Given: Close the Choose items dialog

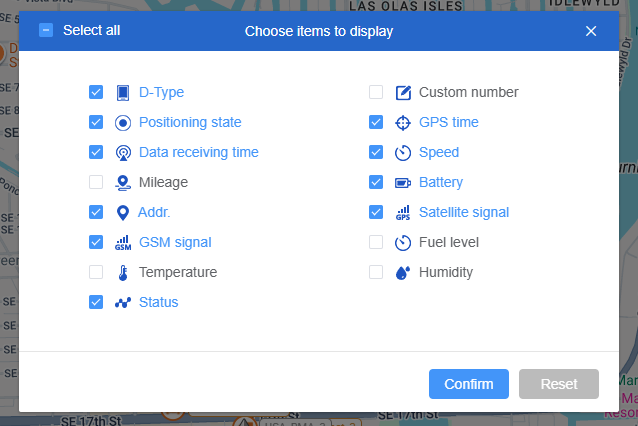Looking at the screenshot, I should (591, 31).
